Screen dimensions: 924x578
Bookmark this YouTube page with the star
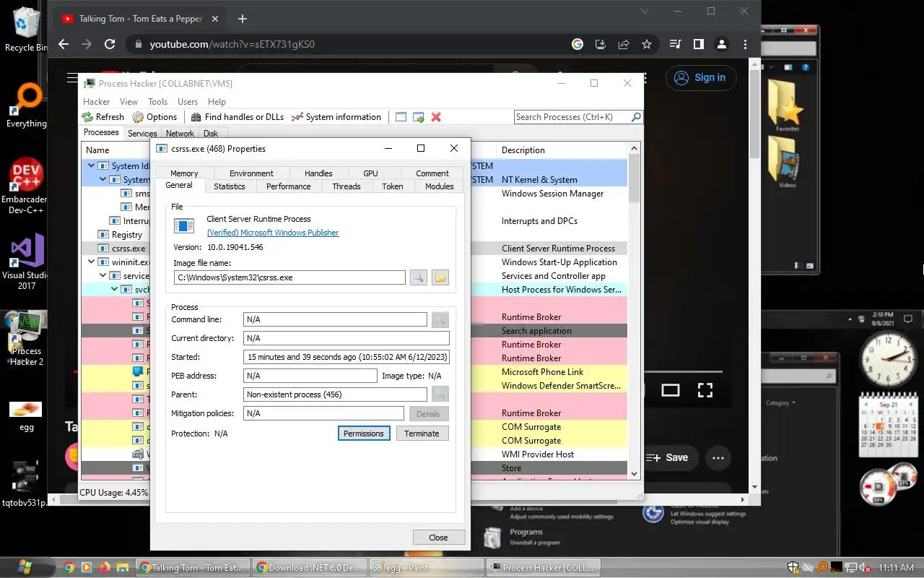647,44
